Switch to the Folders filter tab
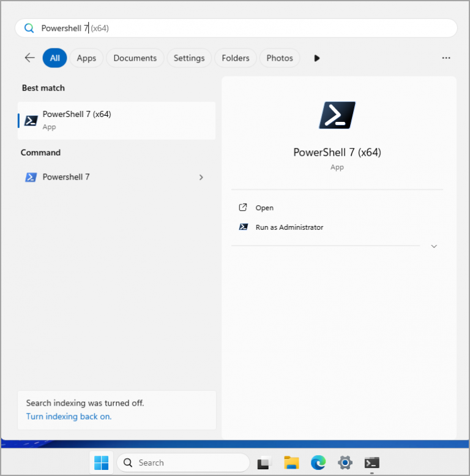This screenshot has width=470, height=476. click(236, 58)
